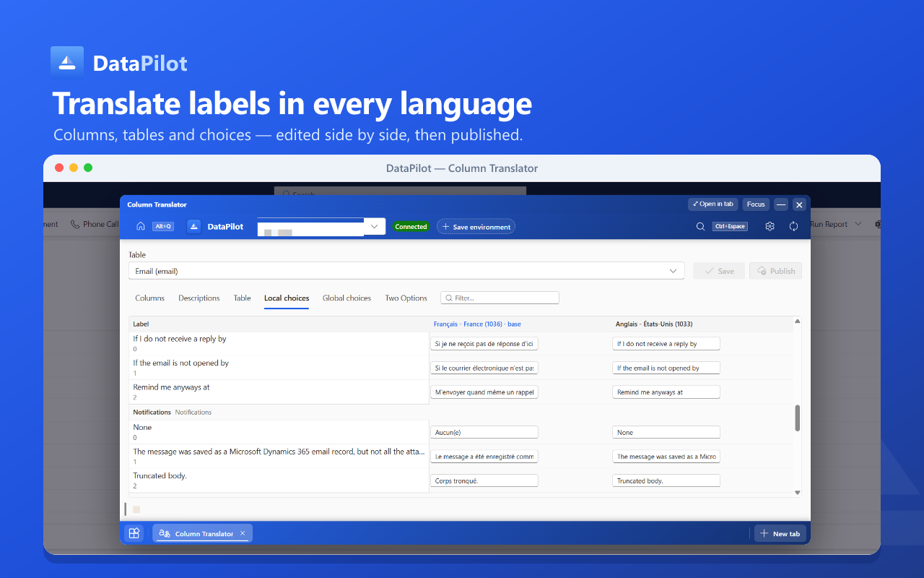Viewport: 924px width, 578px height.
Task: Click the Filter search field
Action: (500, 298)
